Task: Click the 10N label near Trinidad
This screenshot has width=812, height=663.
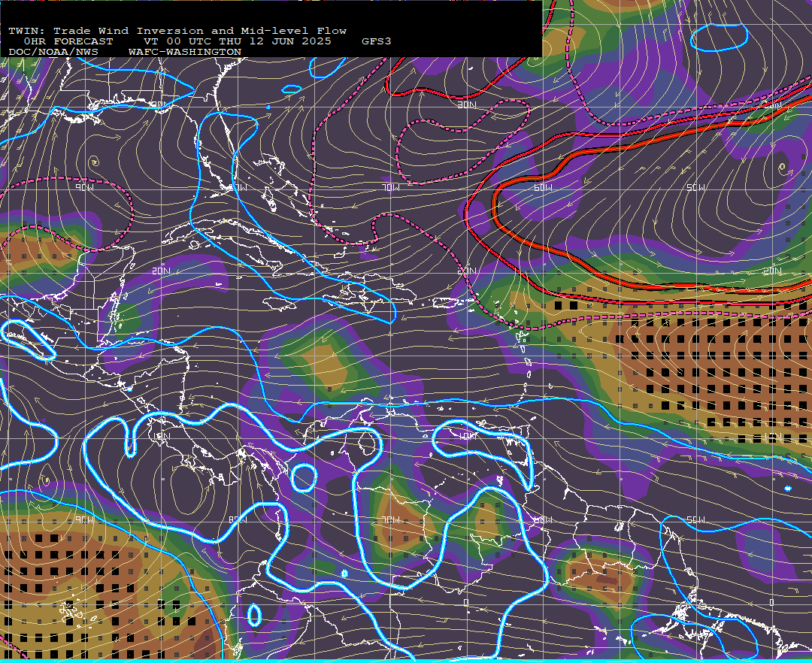Action: pyautogui.click(x=468, y=436)
